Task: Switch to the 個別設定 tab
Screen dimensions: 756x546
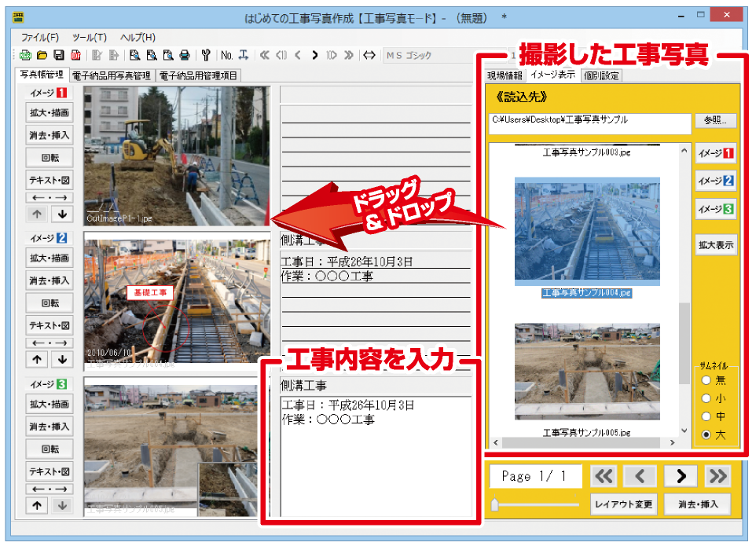Action: coord(601,75)
